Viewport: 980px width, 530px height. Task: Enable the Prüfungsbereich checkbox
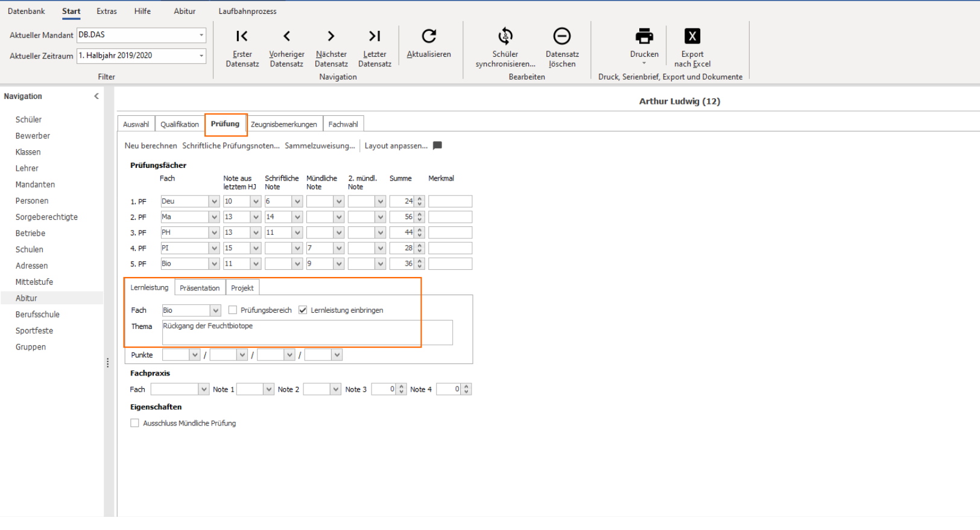pos(233,310)
